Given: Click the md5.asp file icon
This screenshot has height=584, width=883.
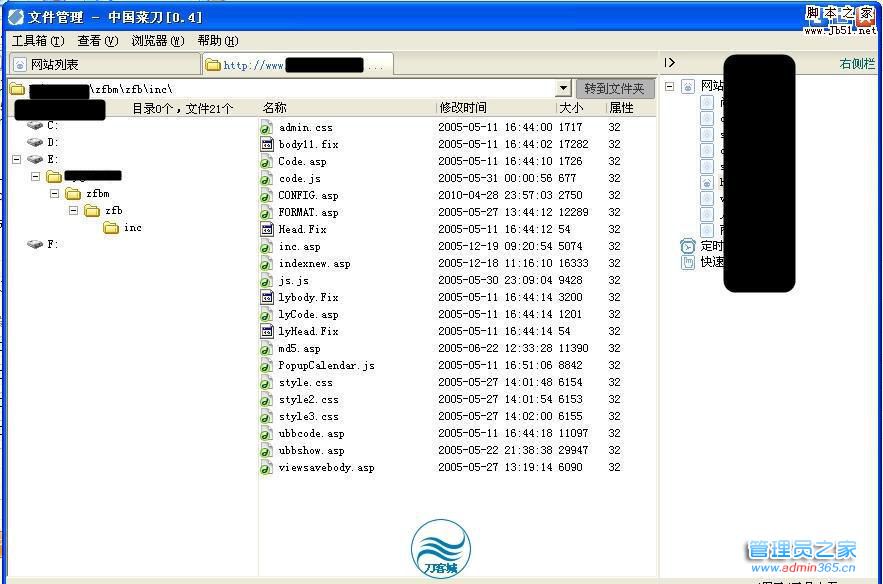Looking at the screenshot, I should [x=266, y=349].
